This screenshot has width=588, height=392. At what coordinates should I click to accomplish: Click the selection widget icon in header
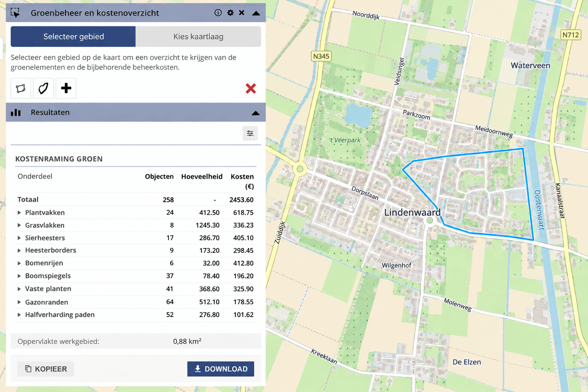(x=15, y=13)
